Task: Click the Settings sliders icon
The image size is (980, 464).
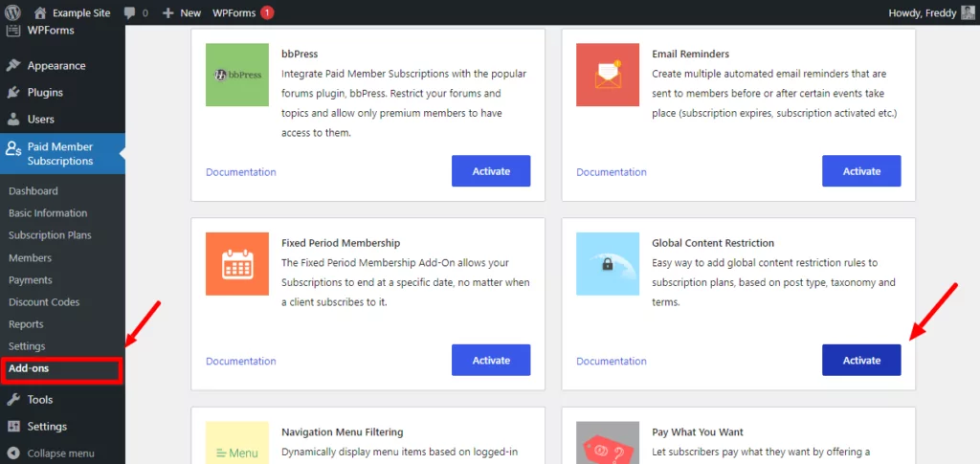Action: point(13,427)
